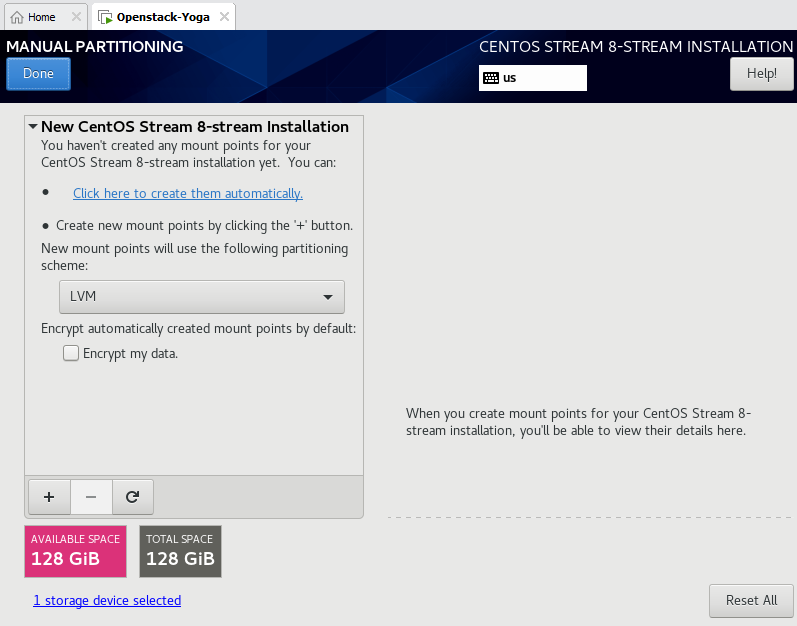The height and width of the screenshot is (626, 797).
Task: Click the Reset All button
Action: (751, 601)
